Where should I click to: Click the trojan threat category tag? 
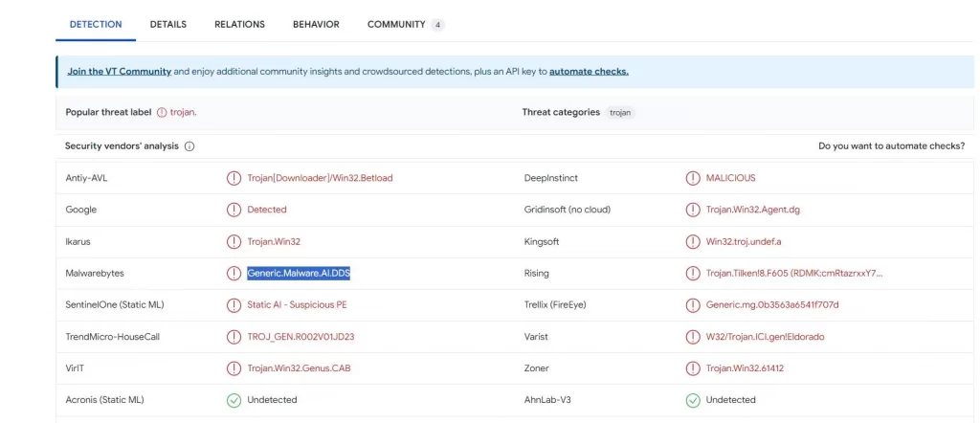(620, 113)
